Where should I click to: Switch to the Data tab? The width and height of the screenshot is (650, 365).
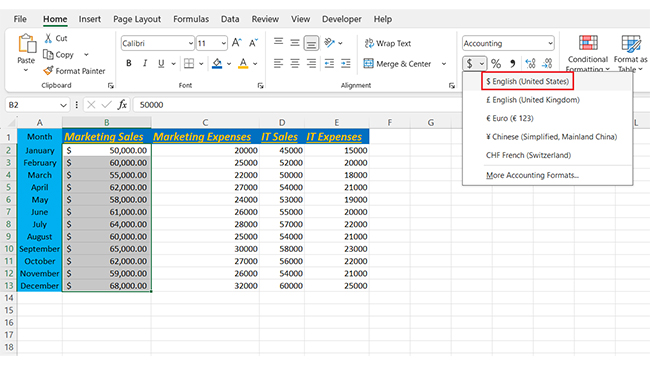[x=230, y=19]
